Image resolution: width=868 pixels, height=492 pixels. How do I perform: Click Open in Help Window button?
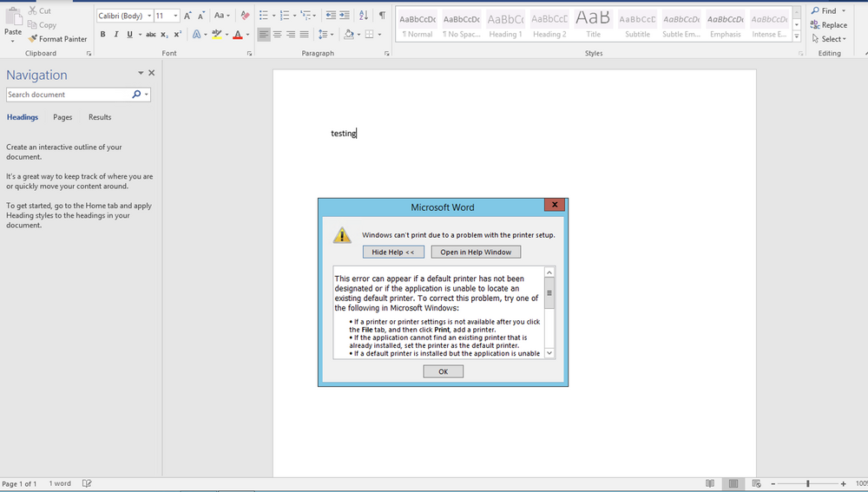tap(476, 253)
